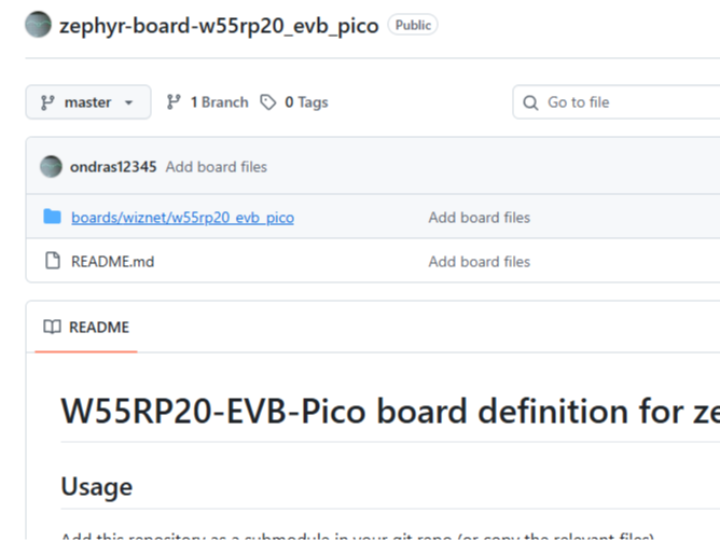
Task: Open the folder's Add board files commit
Action: point(479,217)
